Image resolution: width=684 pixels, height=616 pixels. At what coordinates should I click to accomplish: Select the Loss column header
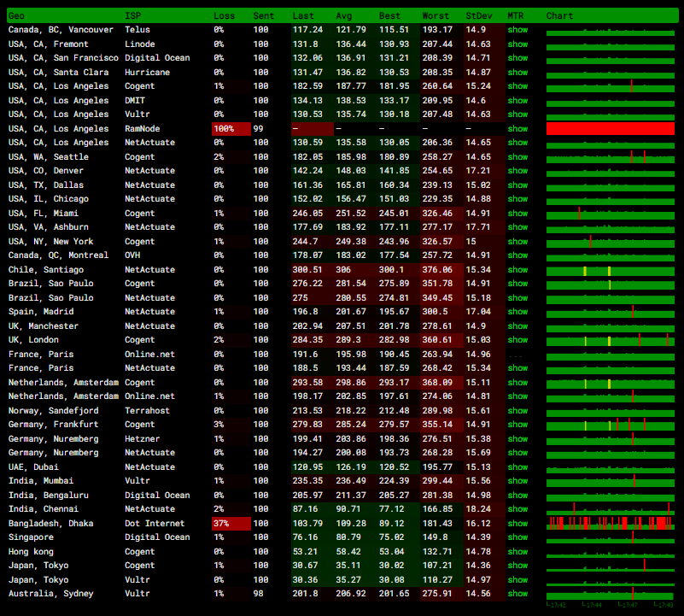tap(225, 15)
